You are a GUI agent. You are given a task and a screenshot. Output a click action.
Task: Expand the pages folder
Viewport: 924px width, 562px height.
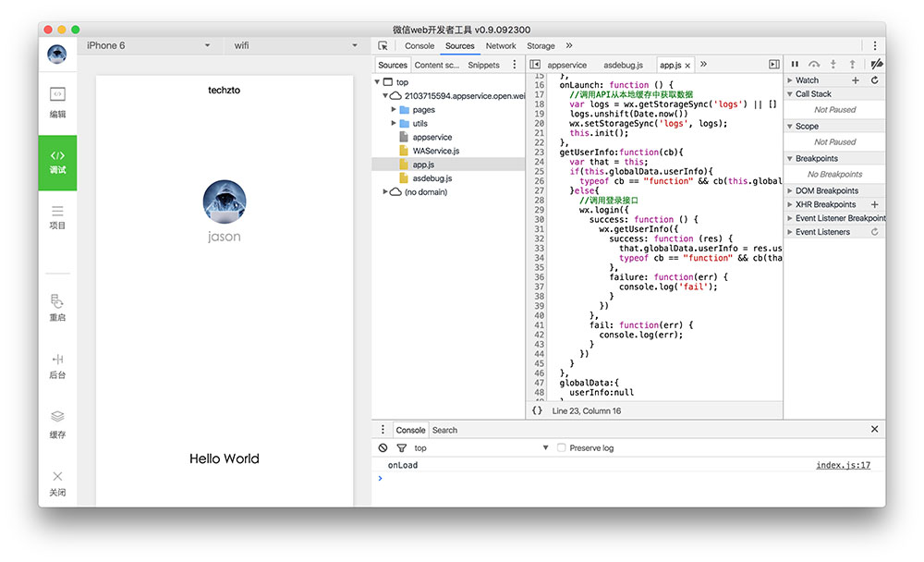(x=394, y=110)
